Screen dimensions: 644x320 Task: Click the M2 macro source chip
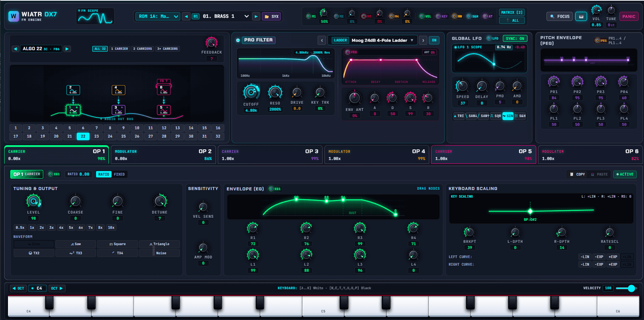339,16
